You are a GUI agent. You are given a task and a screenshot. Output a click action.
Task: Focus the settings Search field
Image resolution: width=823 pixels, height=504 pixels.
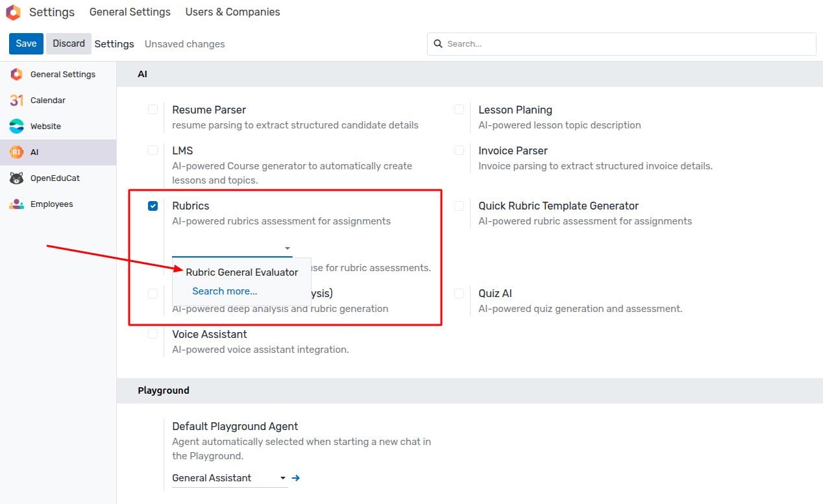[621, 44]
